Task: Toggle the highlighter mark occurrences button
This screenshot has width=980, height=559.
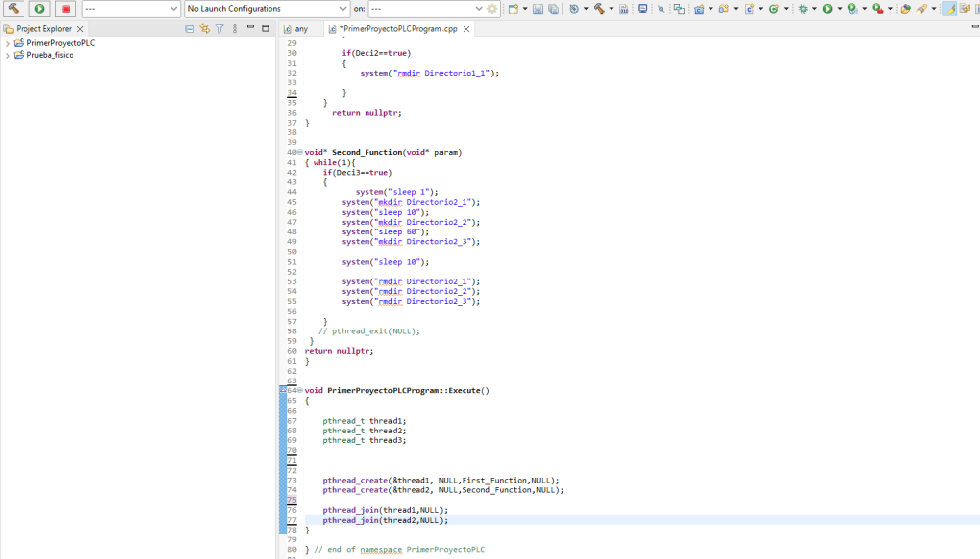Action: [x=950, y=9]
